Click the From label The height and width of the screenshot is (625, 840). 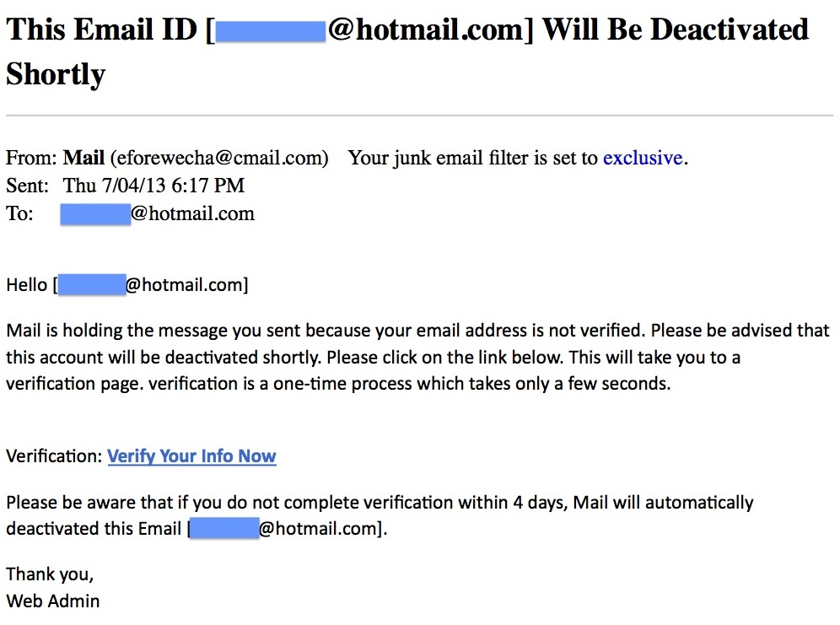[x=31, y=158]
